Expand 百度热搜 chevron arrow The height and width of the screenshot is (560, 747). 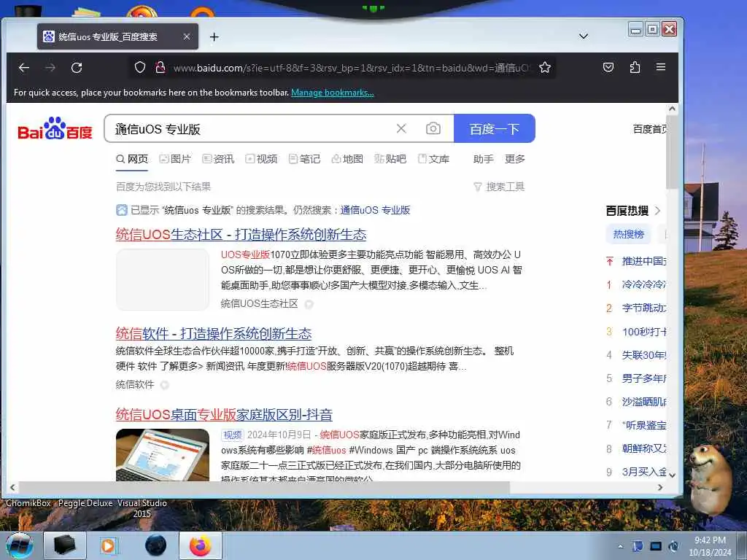coord(657,211)
